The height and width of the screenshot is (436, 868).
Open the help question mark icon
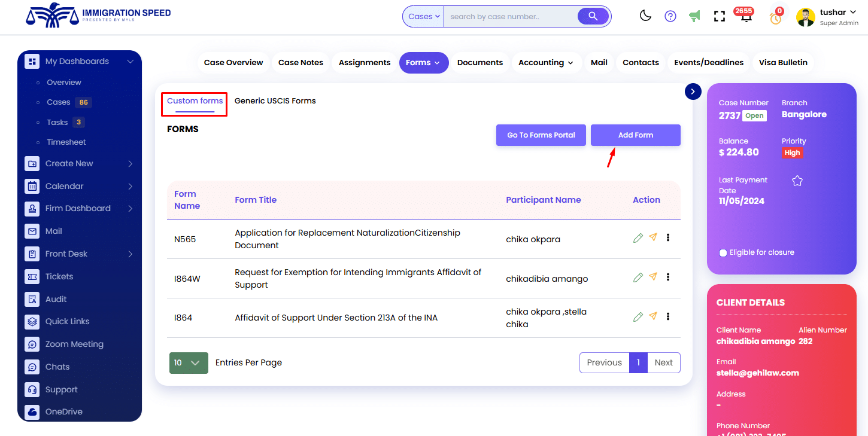tap(670, 16)
